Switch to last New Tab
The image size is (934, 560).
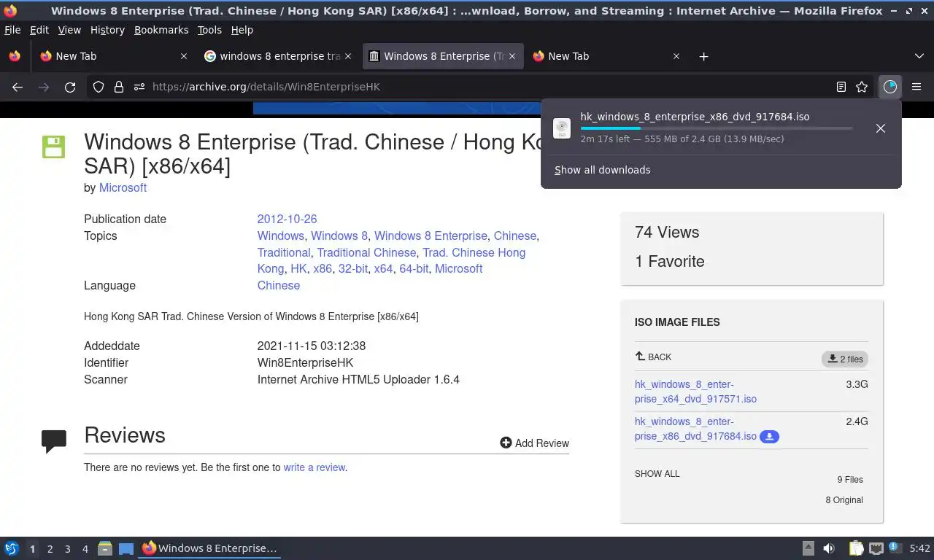click(x=606, y=56)
